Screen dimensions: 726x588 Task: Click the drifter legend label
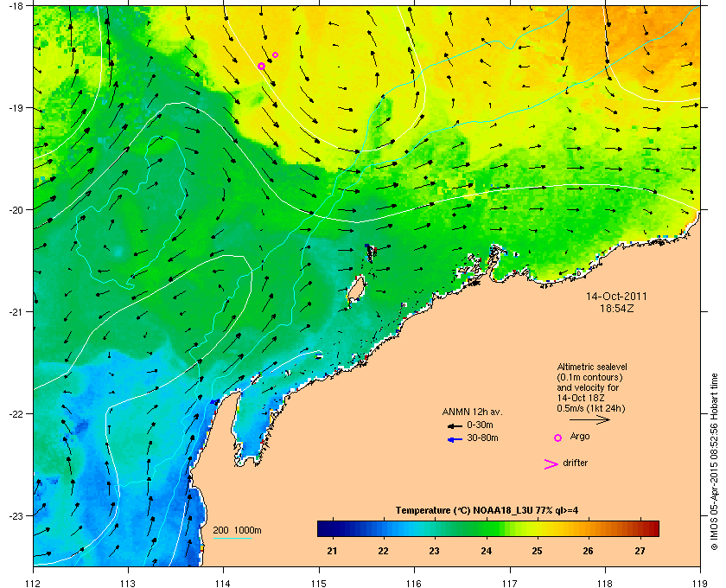[575, 463]
